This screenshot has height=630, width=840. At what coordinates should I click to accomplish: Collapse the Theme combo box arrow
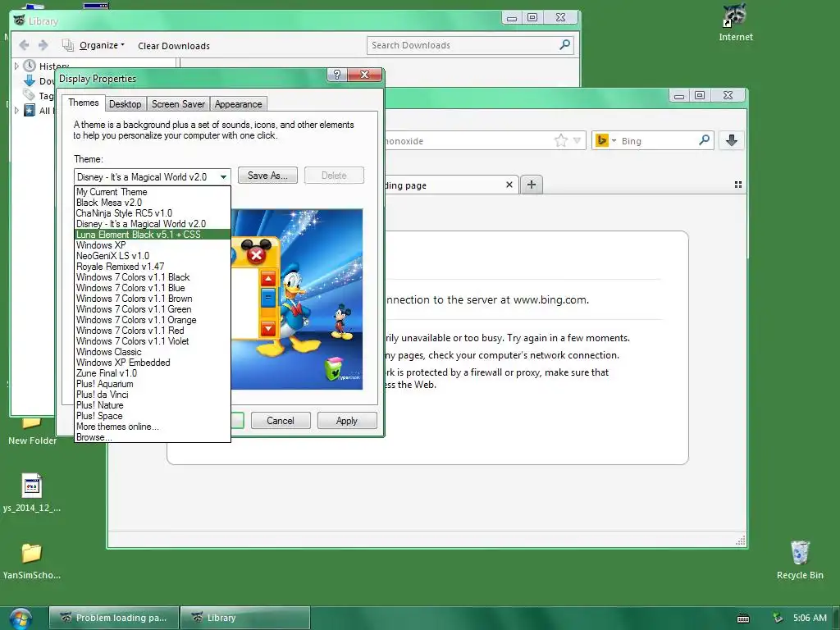tap(223, 177)
